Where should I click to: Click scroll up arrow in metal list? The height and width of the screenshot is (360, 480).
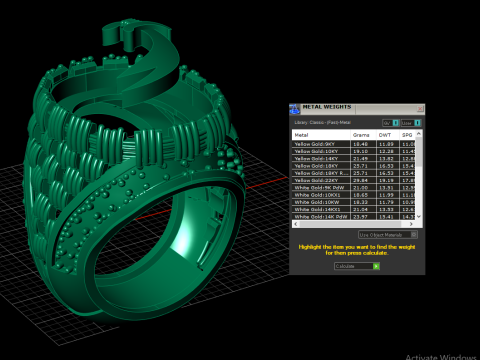[419, 133]
